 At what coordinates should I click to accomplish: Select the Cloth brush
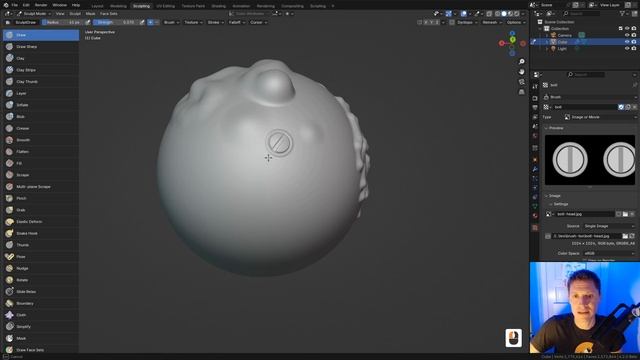pyautogui.click(x=41, y=315)
